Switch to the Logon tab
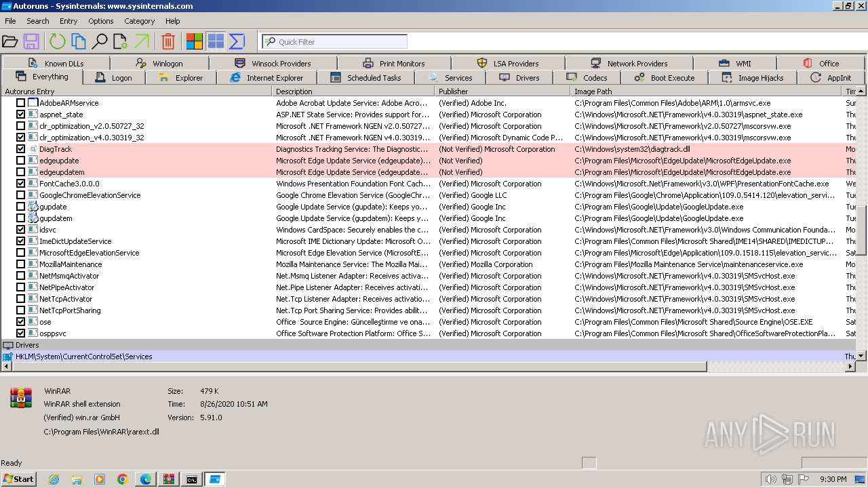 pos(114,78)
